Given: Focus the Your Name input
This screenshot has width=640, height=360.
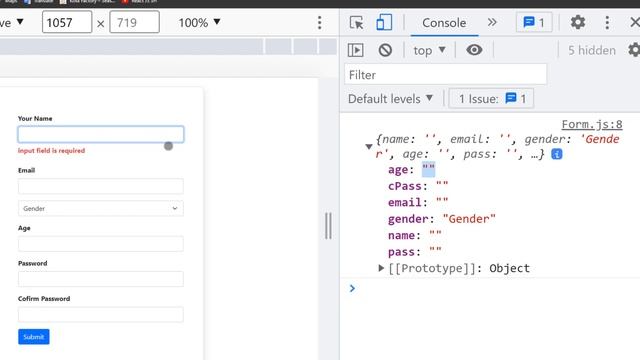Looking at the screenshot, I should click(x=101, y=134).
